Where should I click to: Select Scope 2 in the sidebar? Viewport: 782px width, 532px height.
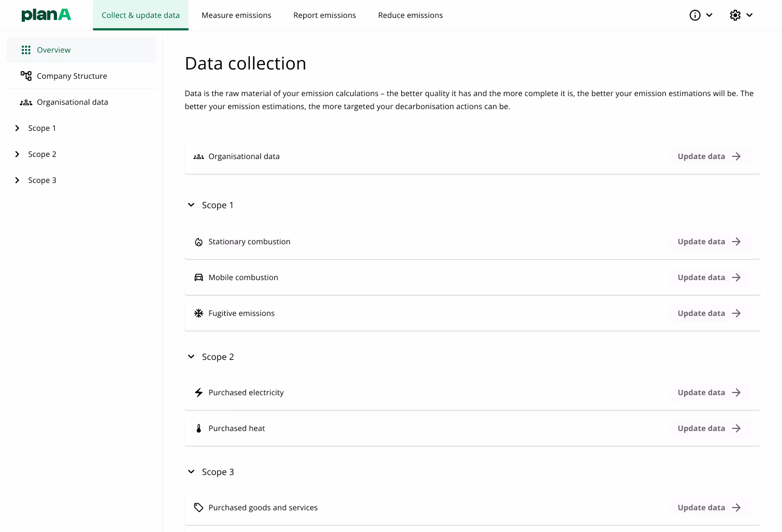pos(42,154)
